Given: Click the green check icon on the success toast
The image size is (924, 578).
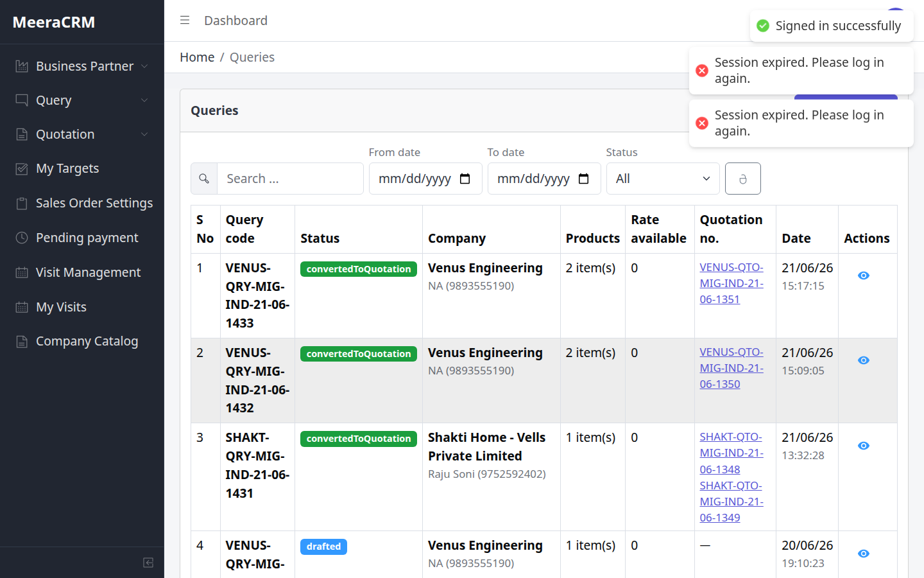Looking at the screenshot, I should 763,26.
